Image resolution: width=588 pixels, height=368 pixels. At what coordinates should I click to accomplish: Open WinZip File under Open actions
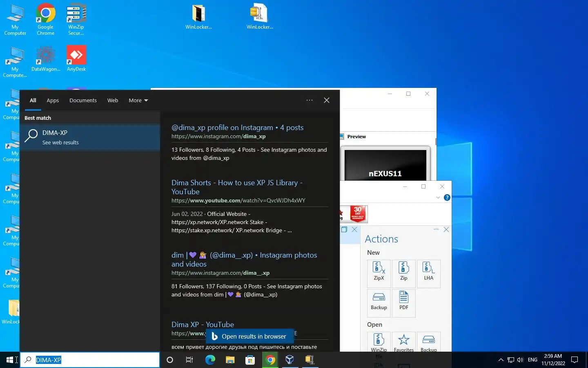pyautogui.click(x=379, y=342)
